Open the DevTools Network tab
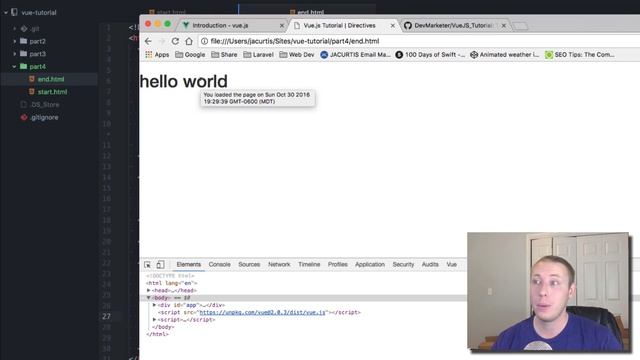 [x=279, y=264]
